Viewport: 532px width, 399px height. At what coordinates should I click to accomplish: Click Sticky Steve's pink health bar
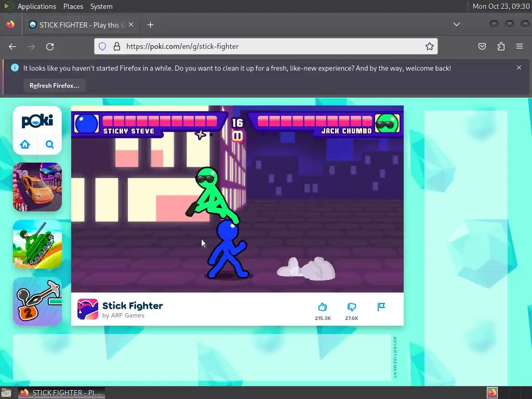click(x=160, y=121)
